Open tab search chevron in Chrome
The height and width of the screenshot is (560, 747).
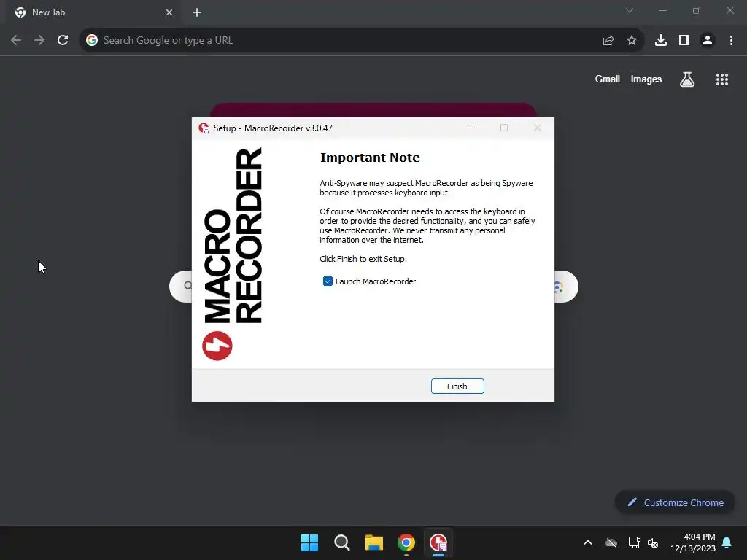click(630, 10)
